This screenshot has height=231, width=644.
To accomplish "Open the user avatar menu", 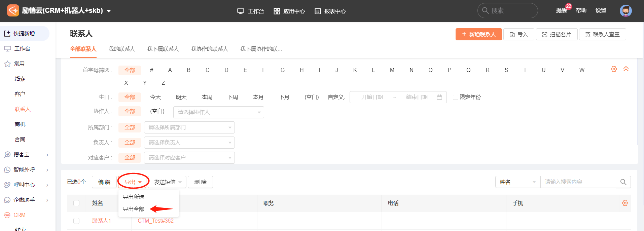I will click(x=625, y=11).
